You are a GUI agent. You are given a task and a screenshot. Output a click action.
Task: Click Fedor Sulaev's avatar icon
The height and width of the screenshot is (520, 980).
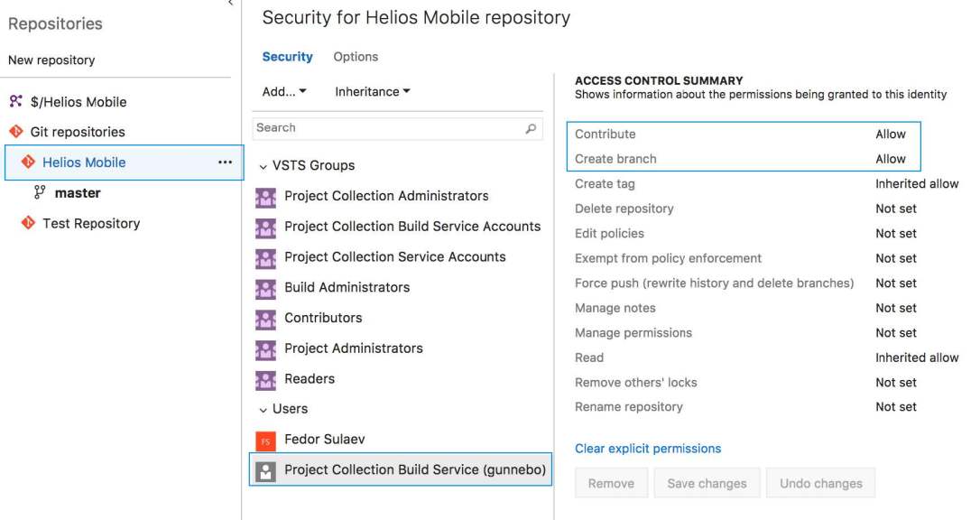[265, 441]
